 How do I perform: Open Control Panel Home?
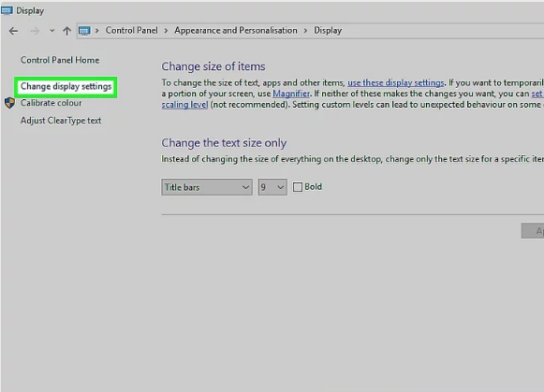coord(60,60)
